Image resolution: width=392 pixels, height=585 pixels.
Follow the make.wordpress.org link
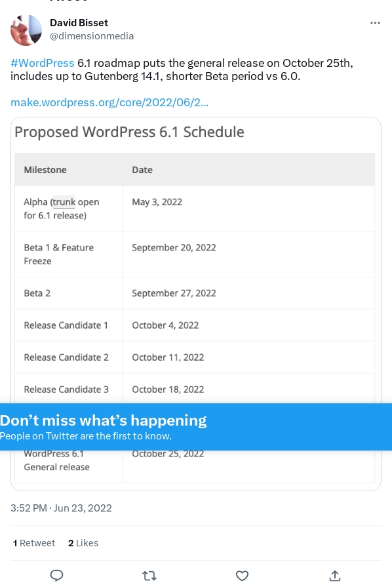tap(109, 102)
